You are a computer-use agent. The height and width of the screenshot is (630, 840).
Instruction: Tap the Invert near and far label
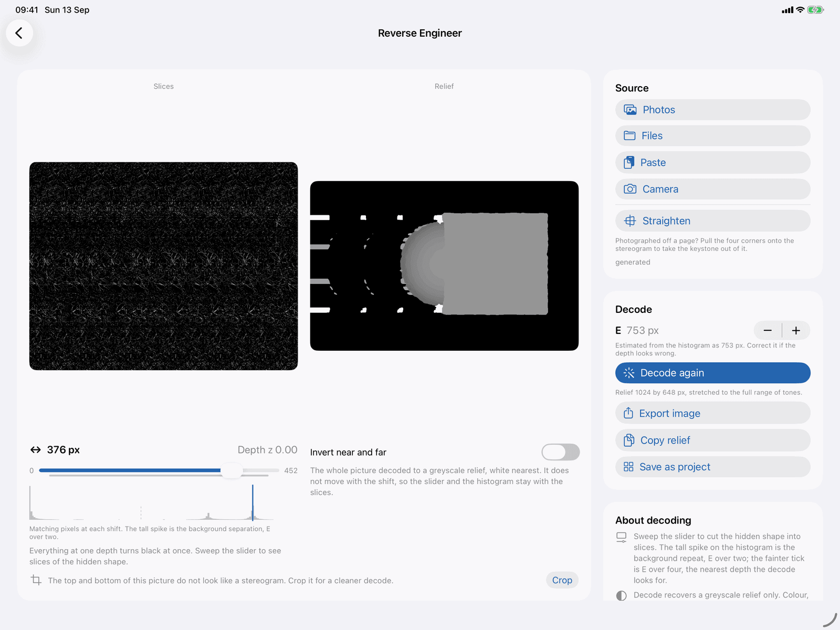click(348, 452)
